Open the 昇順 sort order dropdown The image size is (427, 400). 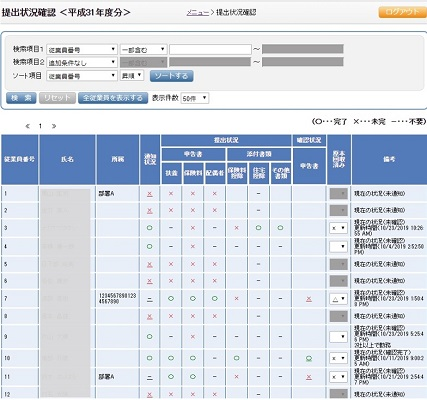tap(132, 76)
